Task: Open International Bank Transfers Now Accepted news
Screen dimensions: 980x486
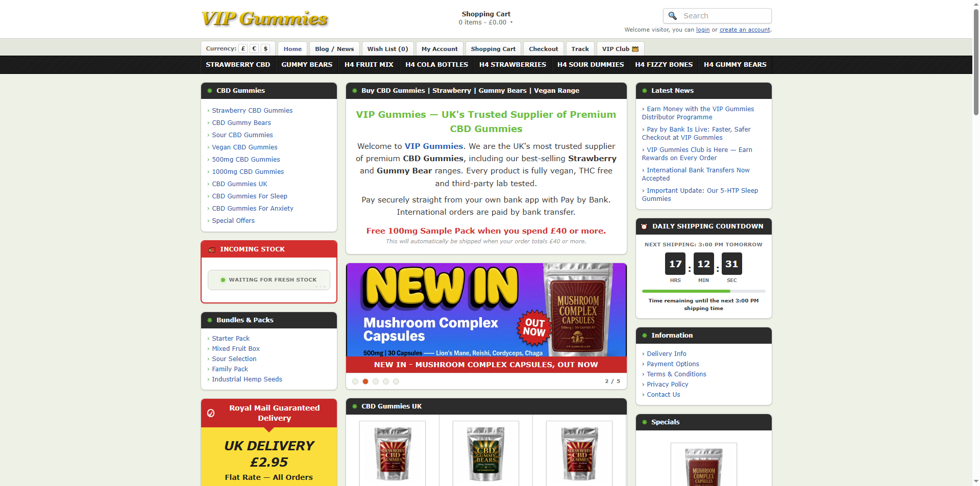Action: (x=696, y=174)
